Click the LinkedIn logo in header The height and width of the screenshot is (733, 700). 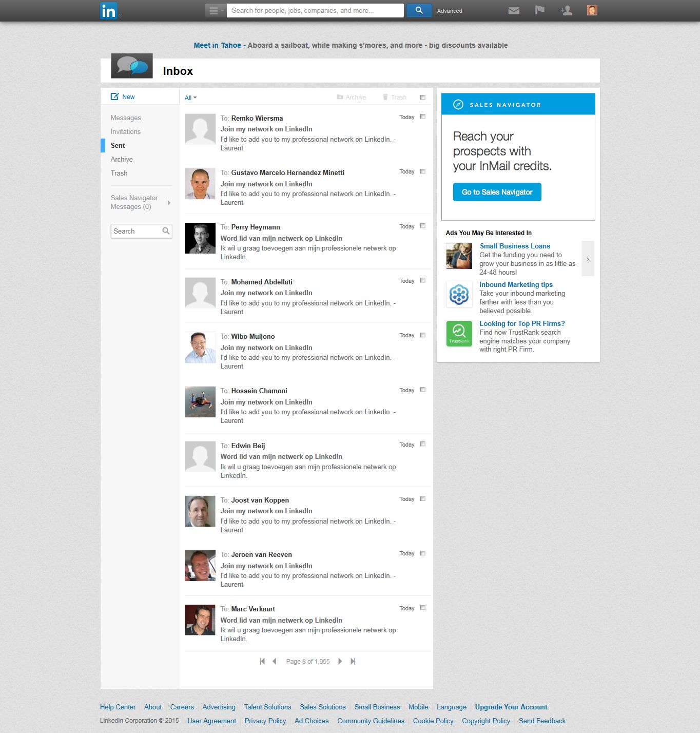(109, 11)
